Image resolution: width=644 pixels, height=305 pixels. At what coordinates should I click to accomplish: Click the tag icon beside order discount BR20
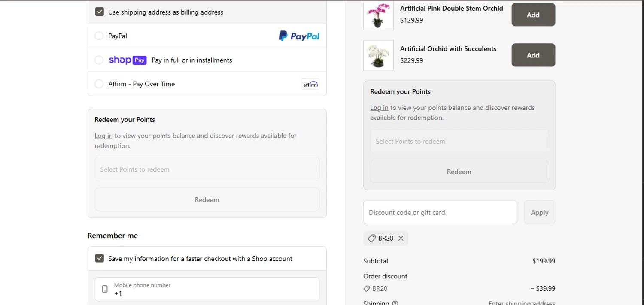click(367, 289)
